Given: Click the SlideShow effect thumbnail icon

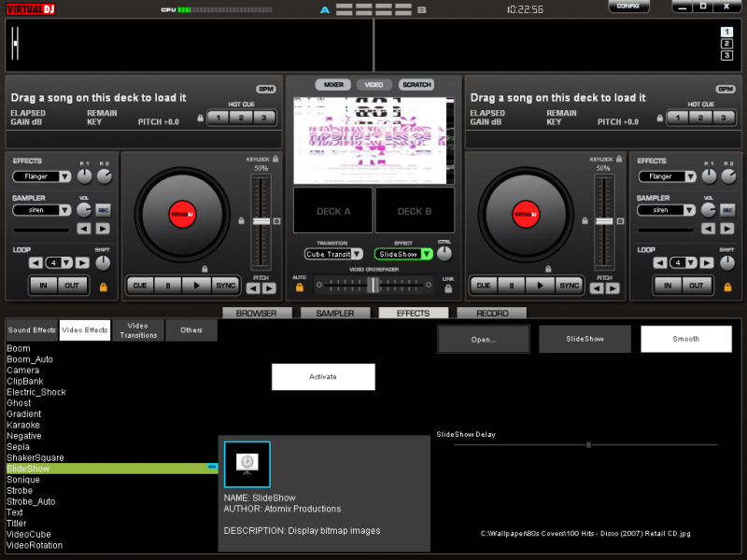Looking at the screenshot, I should 247,464.
